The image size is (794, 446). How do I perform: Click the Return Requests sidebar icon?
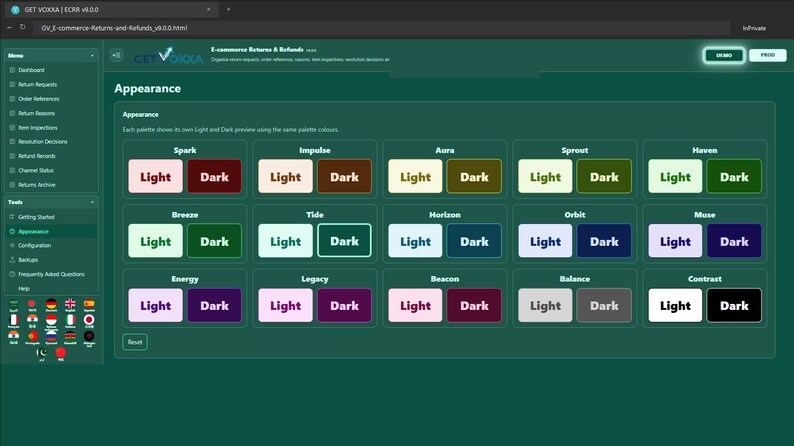click(x=12, y=85)
